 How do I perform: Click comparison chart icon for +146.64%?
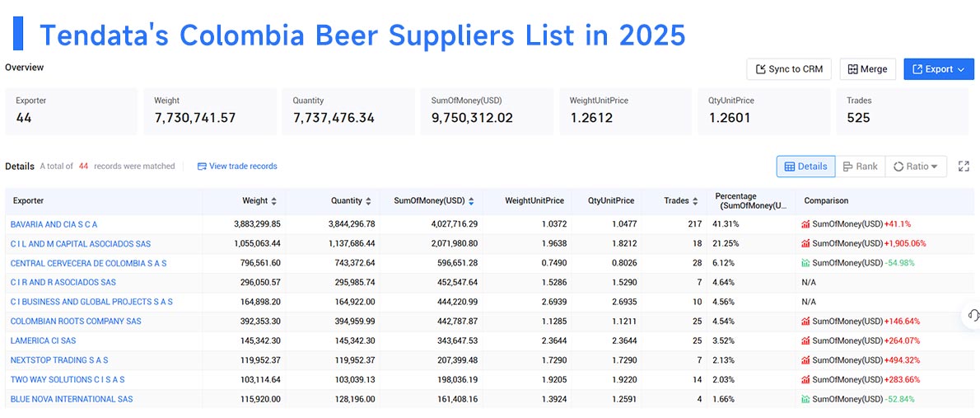click(805, 321)
